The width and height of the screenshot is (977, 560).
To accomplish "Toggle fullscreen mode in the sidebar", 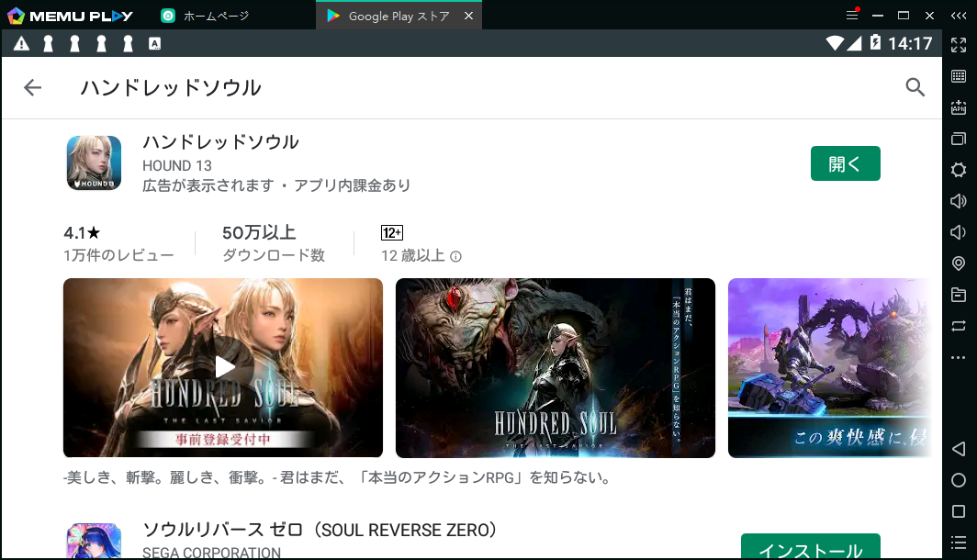I will [959, 44].
